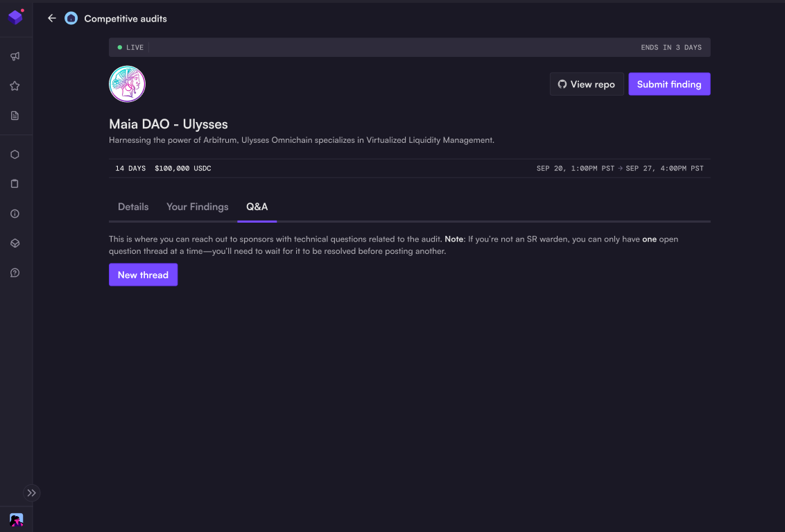Open the document page icon in sidebar

(x=15, y=115)
